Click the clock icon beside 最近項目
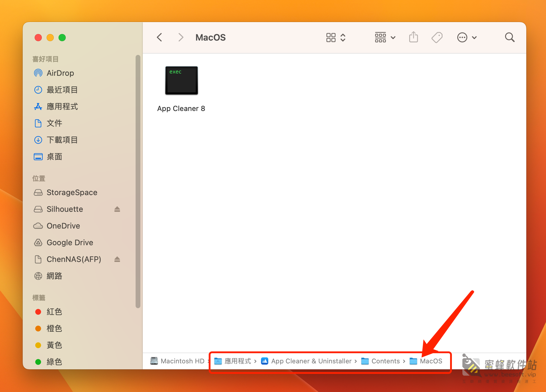This screenshot has width=546, height=392. (38, 90)
